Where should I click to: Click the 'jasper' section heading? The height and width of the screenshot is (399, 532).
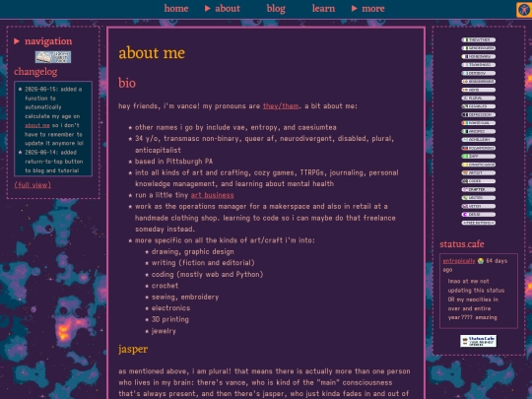tap(133, 349)
